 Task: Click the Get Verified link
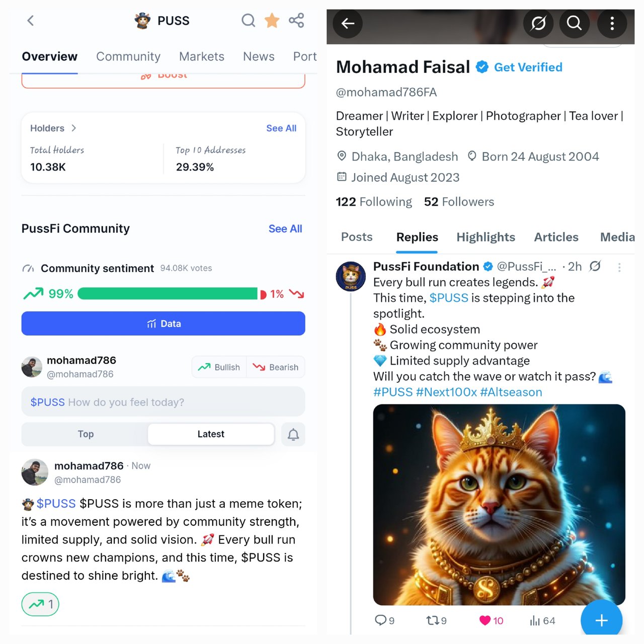pos(528,67)
